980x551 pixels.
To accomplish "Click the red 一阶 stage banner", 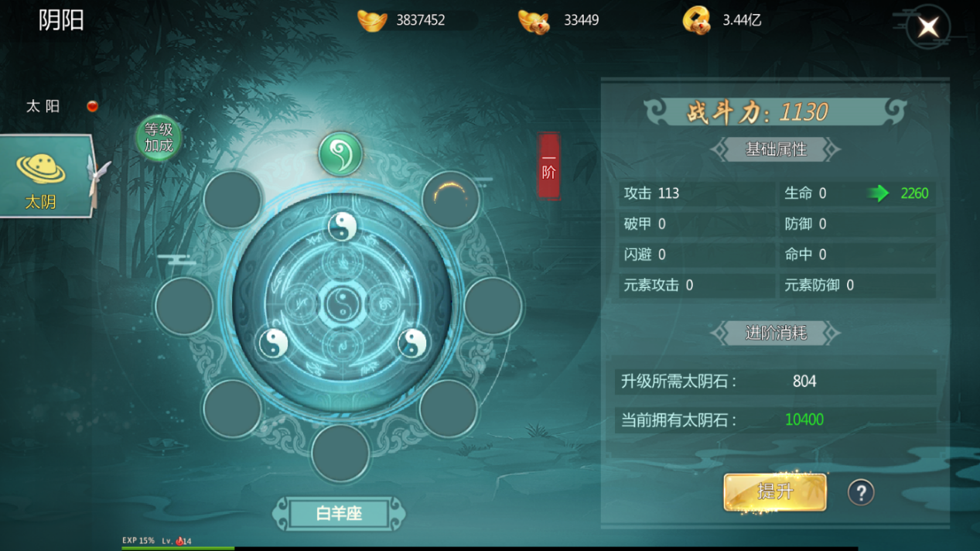I will [x=548, y=166].
